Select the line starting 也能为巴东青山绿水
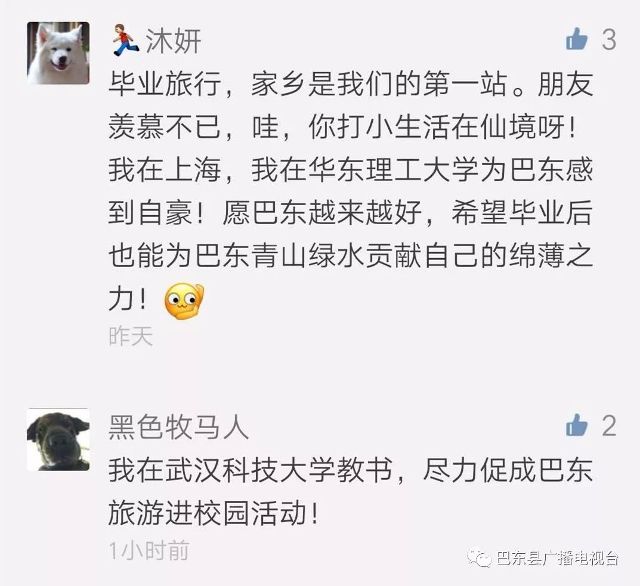This screenshot has height=586, width=640. (x=351, y=256)
